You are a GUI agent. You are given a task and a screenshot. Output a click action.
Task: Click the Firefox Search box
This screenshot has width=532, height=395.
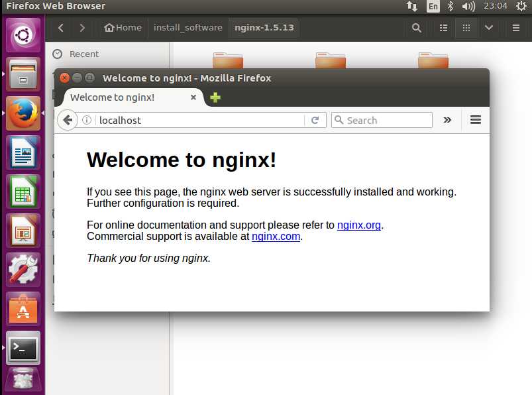click(x=382, y=120)
